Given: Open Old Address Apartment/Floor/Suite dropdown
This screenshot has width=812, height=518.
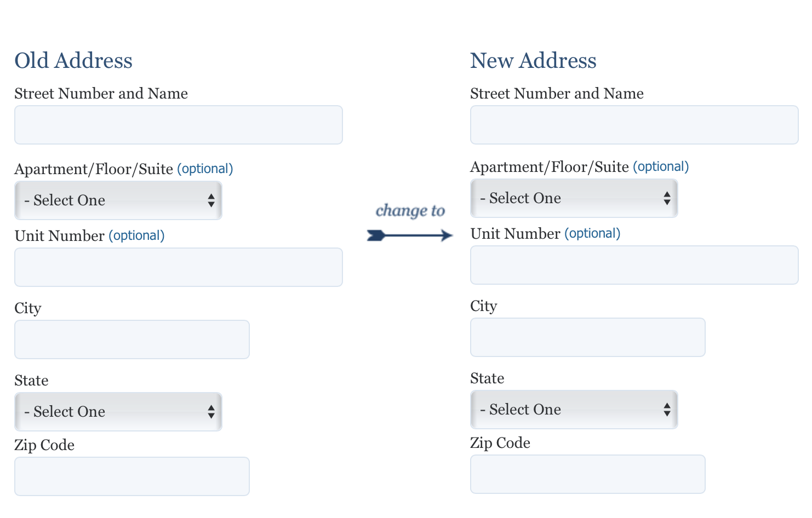Looking at the screenshot, I should coord(118,200).
